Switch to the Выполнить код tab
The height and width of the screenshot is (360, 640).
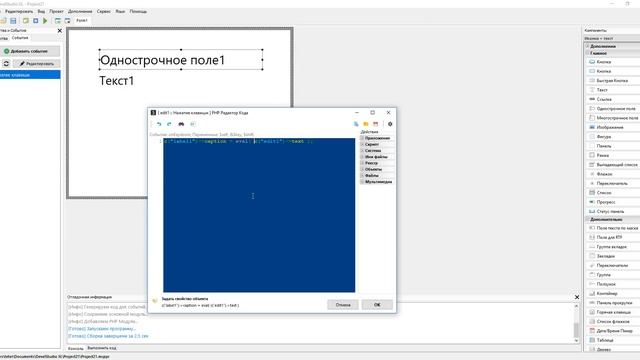tap(102, 348)
